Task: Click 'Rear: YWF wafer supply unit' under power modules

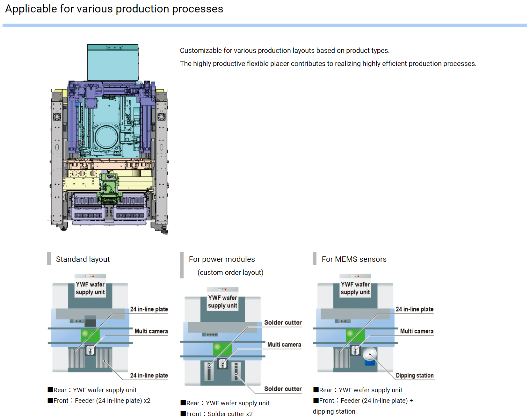Action: (225, 403)
